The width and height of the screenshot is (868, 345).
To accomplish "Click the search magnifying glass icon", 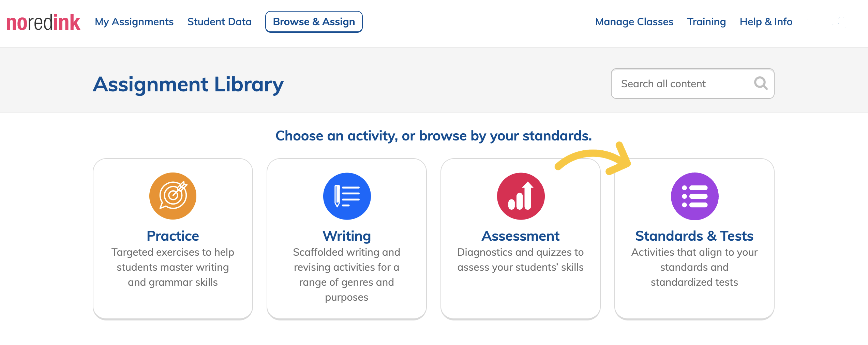I will pyautogui.click(x=761, y=84).
